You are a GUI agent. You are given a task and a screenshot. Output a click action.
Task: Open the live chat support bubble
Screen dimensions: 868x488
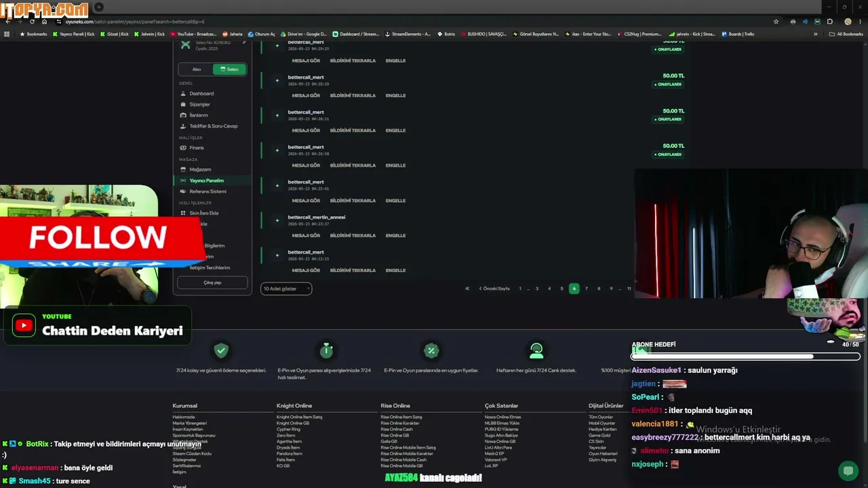click(x=848, y=470)
